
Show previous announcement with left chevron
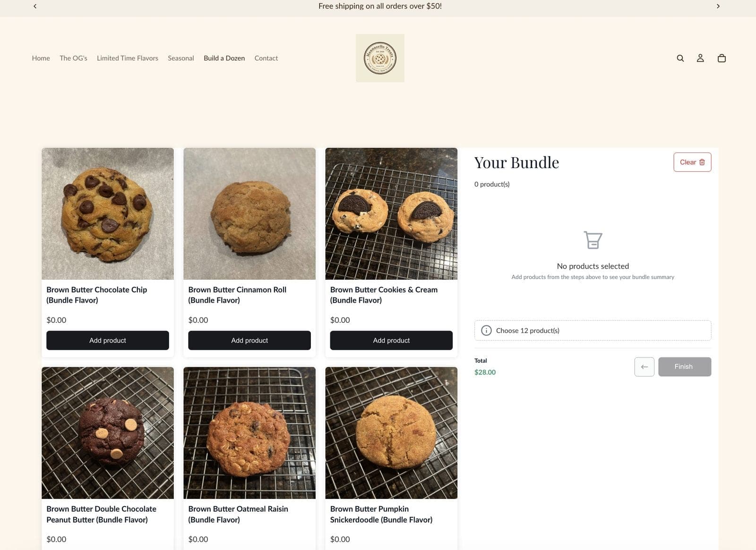[x=35, y=6]
